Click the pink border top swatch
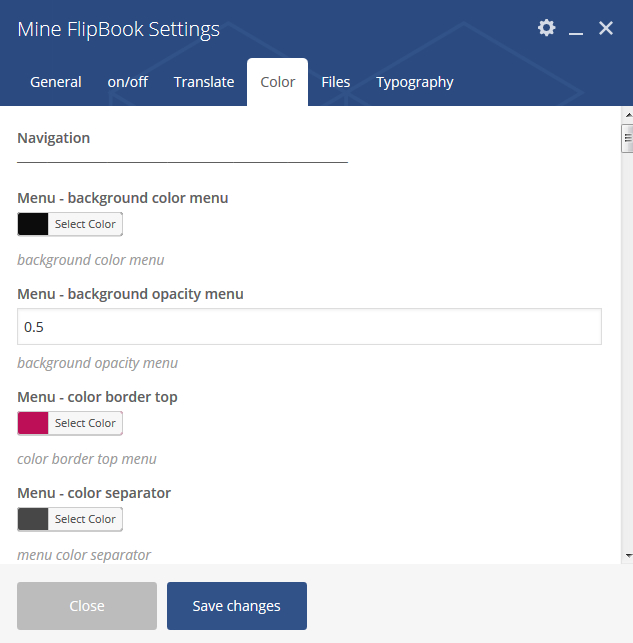This screenshot has width=633, height=643. click(x=33, y=423)
